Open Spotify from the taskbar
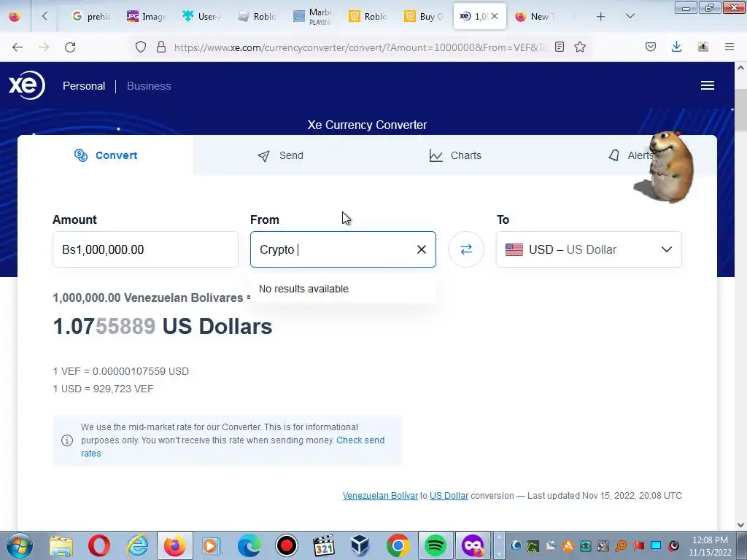The height and width of the screenshot is (560, 747). pos(435,545)
